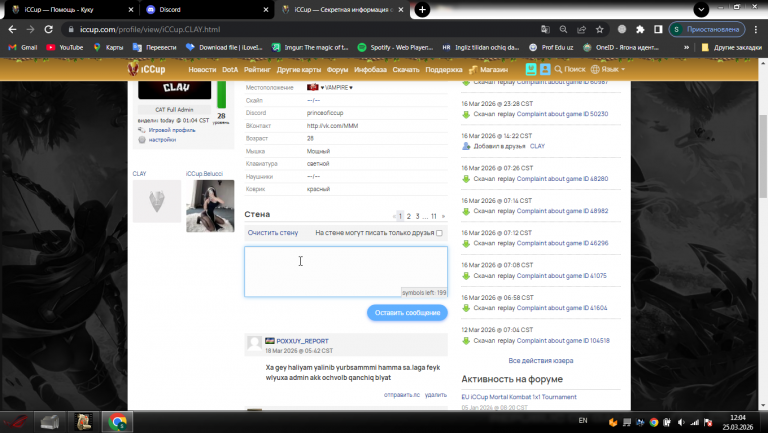
Task: Open Chrome extensions puzzle icon
Action: coord(640,29)
